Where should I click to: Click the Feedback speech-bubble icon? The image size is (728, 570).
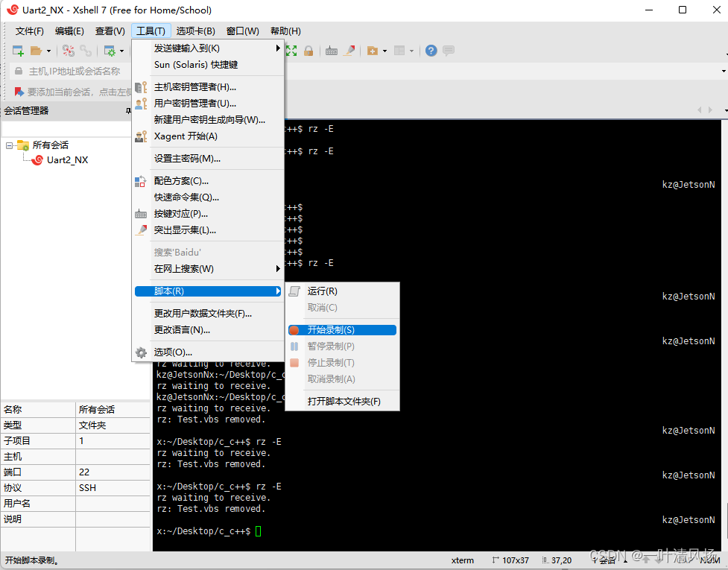click(449, 51)
